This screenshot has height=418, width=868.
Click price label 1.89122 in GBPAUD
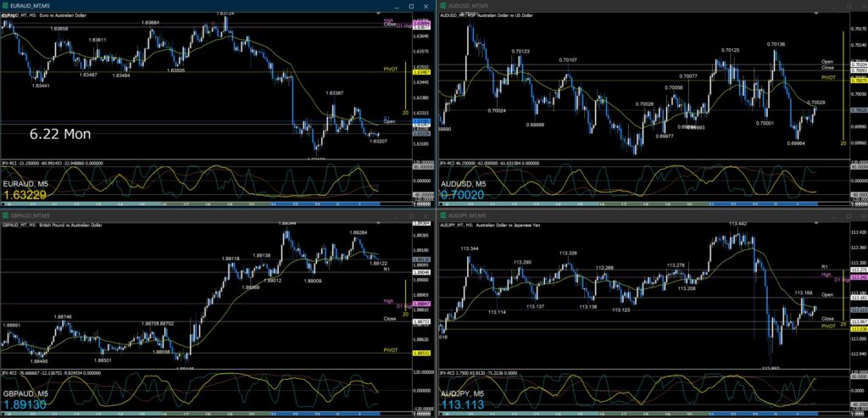click(378, 264)
